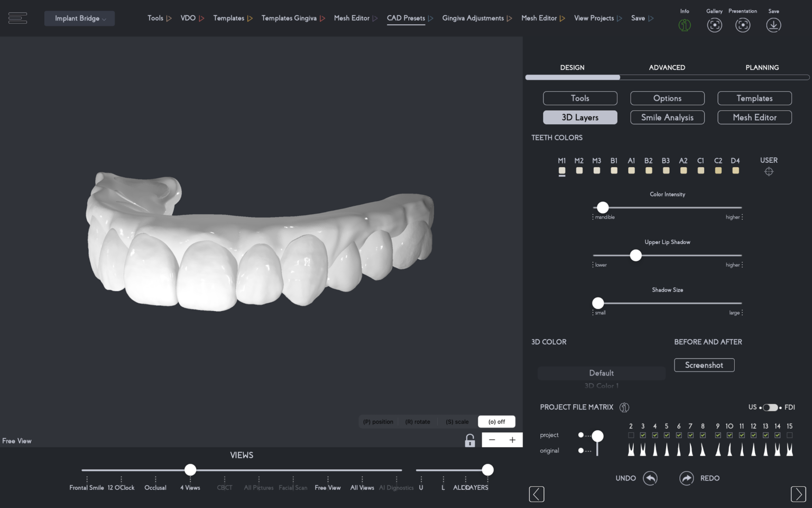The height and width of the screenshot is (508, 812).
Task: Open Smile Analysis panel
Action: click(667, 117)
